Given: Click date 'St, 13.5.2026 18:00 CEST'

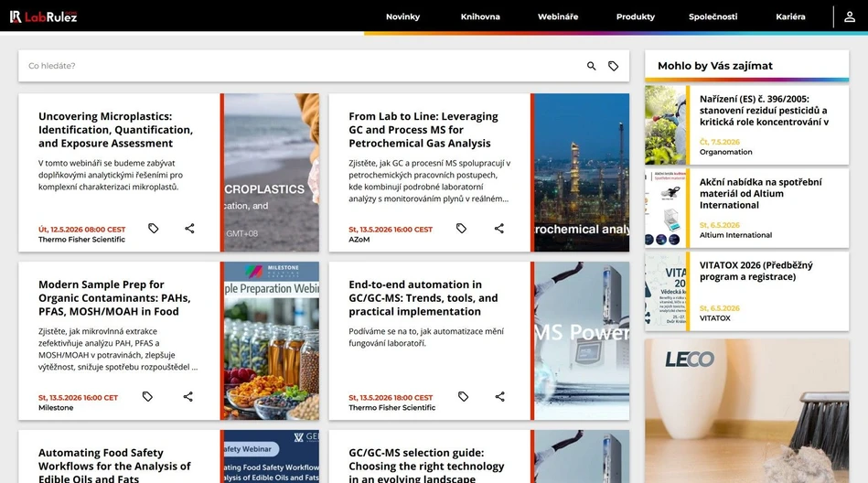Looking at the screenshot, I should [391, 398].
